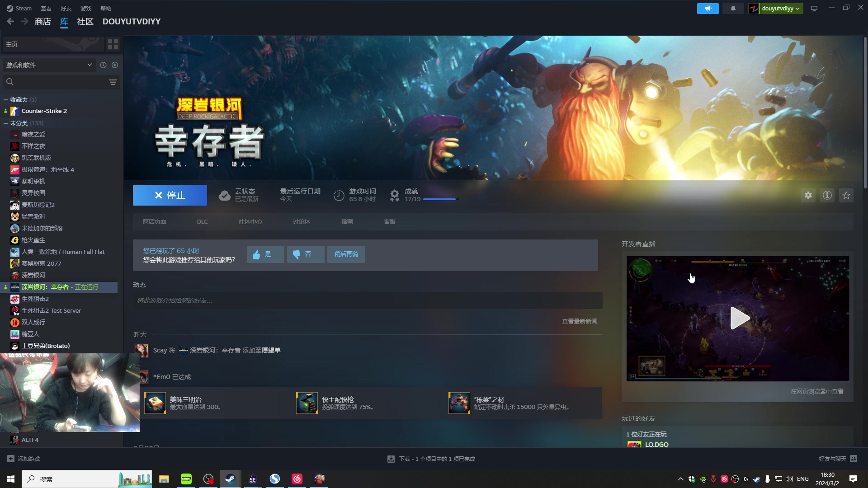Screen dimensions: 868x488
Task: Toggle ready-to-play filter icon
Action: coord(115,65)
